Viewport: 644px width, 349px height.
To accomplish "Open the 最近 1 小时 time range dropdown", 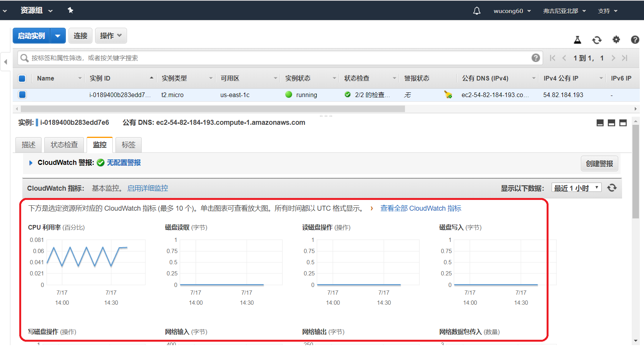I will click(576, 187).
